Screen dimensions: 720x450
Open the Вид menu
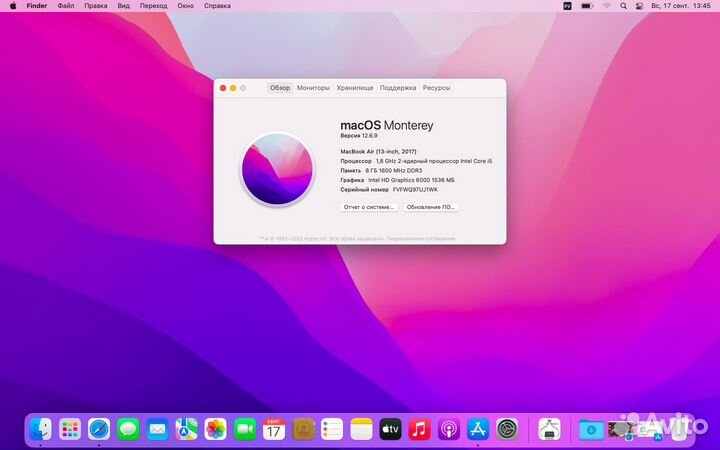tap(124, 6)
